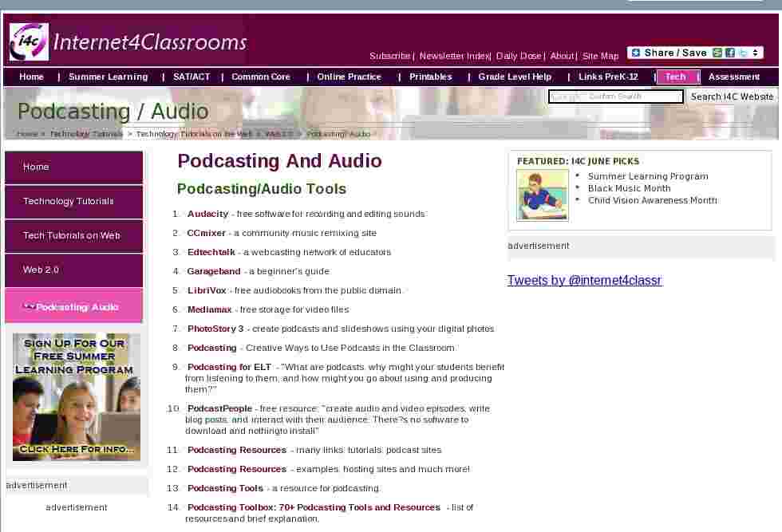
Task: Click the Search I4C Website button
Action: (x=732, y=97)
